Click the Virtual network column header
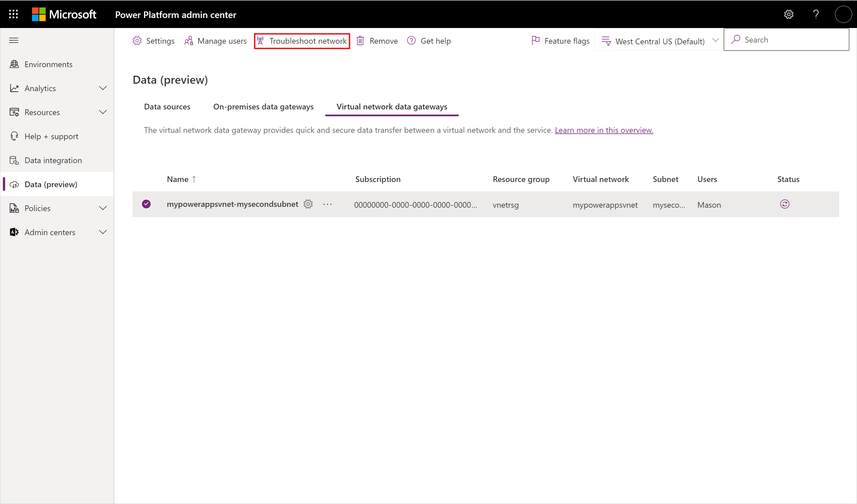 point(600,179)
